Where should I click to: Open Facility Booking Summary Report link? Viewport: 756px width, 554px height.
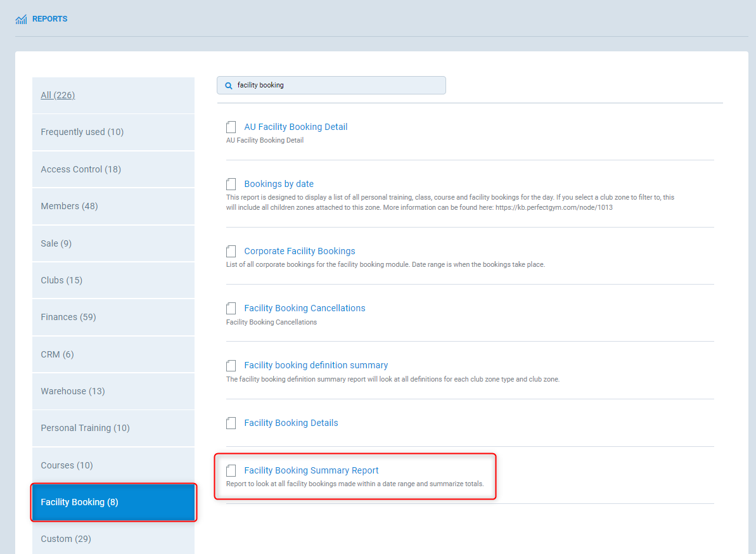tap(311, 470)
